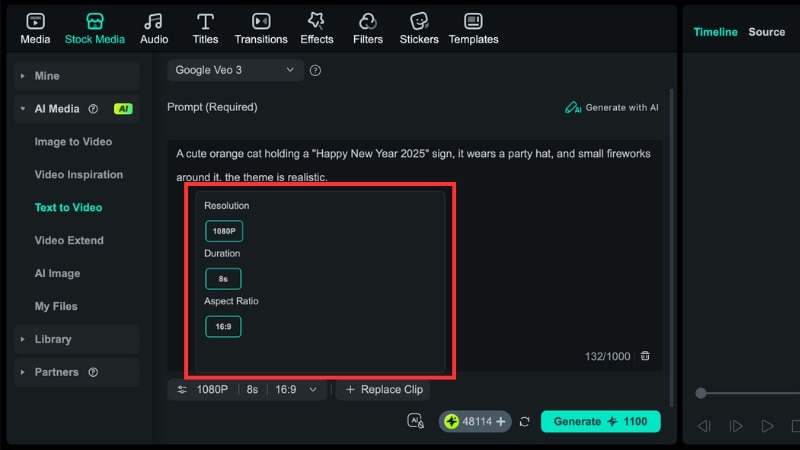Screen dimensions: 800x450
Task: Click the Partners help icon
Action: tap(93, 372)
